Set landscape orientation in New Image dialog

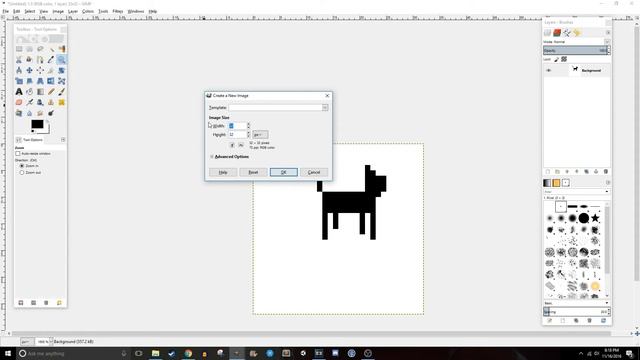coord(241,145)
